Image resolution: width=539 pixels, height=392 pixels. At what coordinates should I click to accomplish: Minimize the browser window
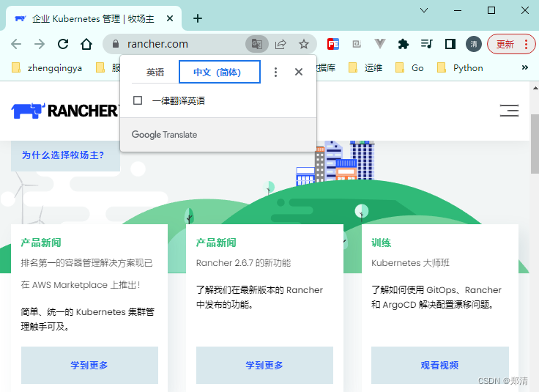point(458,10)
